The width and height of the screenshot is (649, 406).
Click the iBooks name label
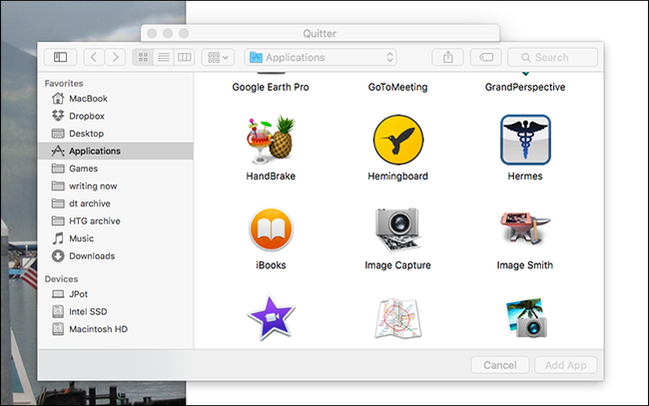tap(271, 265)
